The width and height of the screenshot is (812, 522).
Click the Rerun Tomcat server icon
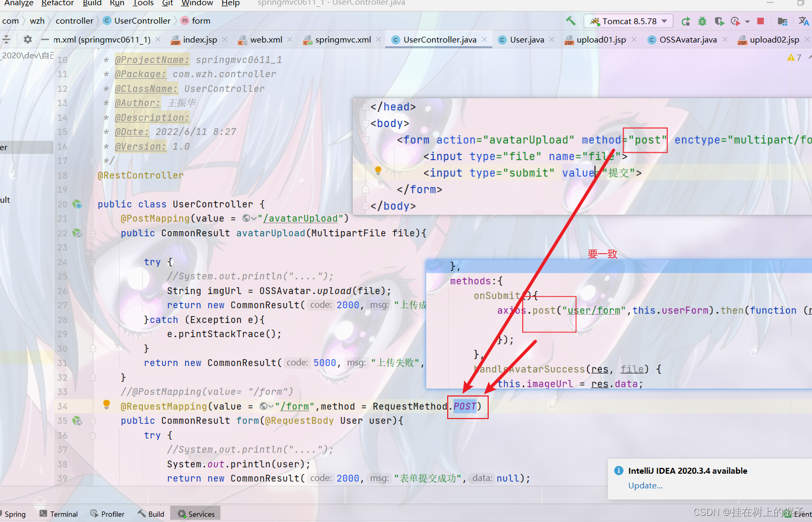coord(686,22)
